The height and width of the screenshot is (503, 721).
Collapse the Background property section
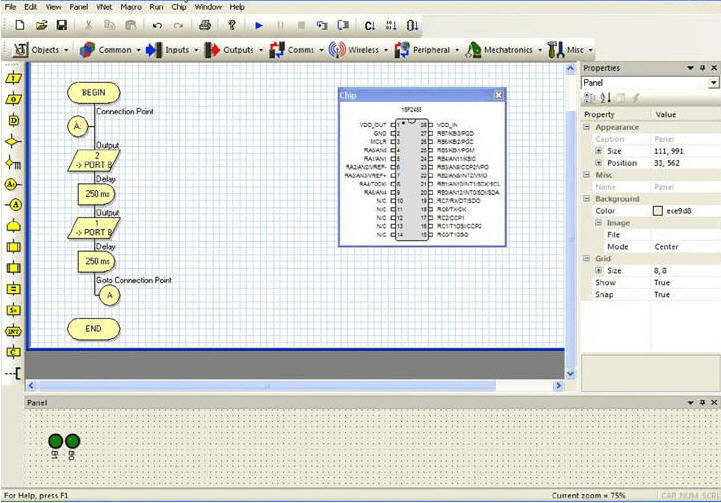pos(587,199)
